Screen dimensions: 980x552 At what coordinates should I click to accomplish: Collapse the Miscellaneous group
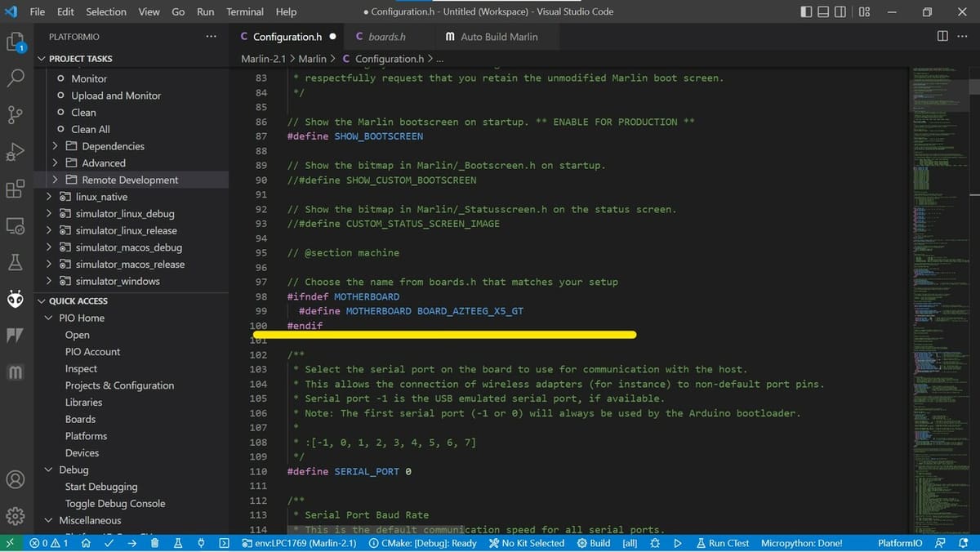click(48, 520)
